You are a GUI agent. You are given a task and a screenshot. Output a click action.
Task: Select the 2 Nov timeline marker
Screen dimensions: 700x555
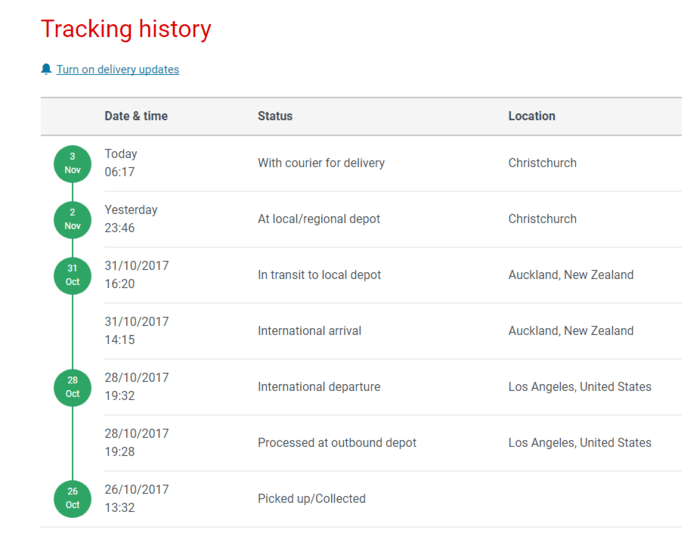coord(72,220)
